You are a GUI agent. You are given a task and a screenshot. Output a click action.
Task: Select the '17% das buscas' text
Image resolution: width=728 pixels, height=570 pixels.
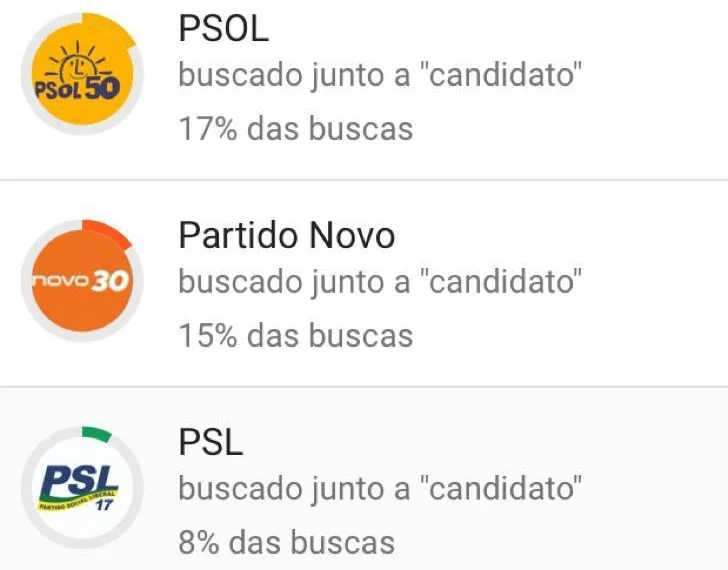(296, 129)
